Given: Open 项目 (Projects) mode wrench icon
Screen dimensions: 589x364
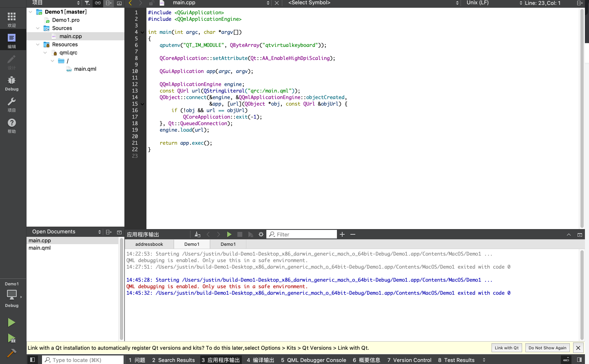Looking at the screenshot, I should click(x=12, y=104).
